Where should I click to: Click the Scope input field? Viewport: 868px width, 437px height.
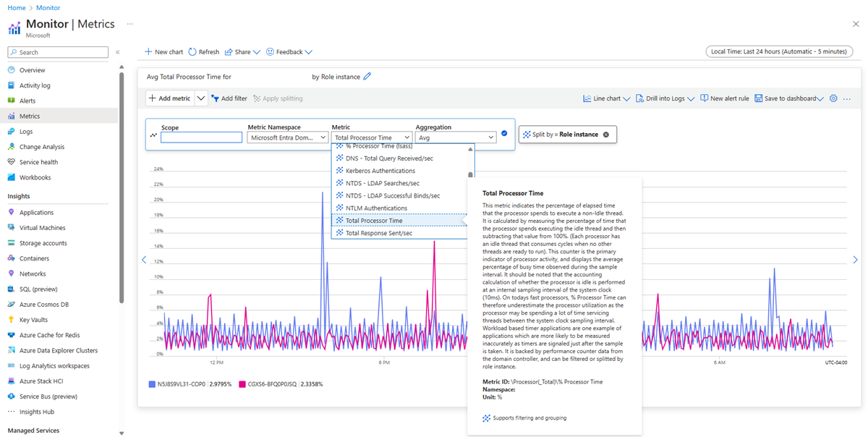(201, 137)
